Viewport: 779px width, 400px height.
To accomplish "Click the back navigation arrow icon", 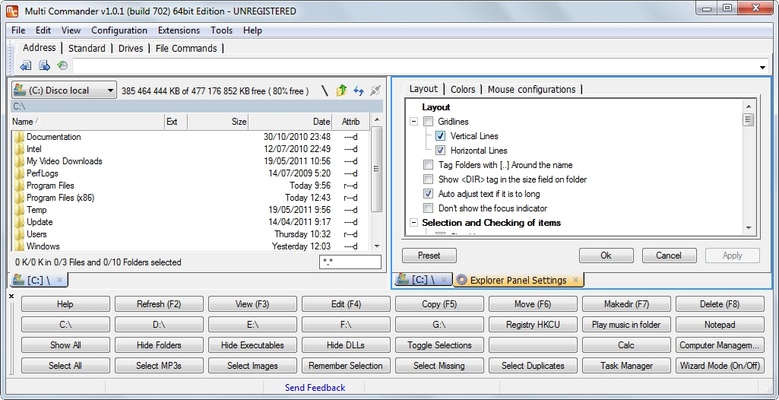I will (x=25, y=66).
